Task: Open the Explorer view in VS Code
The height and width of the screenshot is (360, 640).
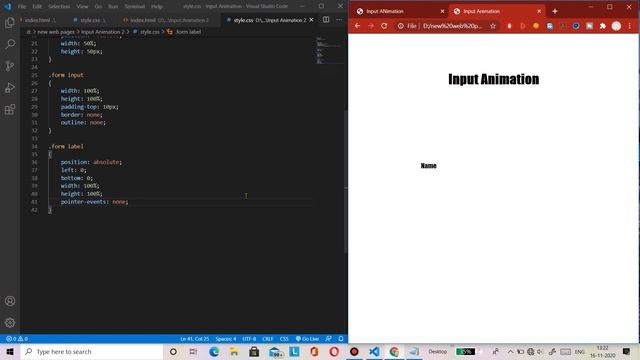Action: click(x=10, y=23)
